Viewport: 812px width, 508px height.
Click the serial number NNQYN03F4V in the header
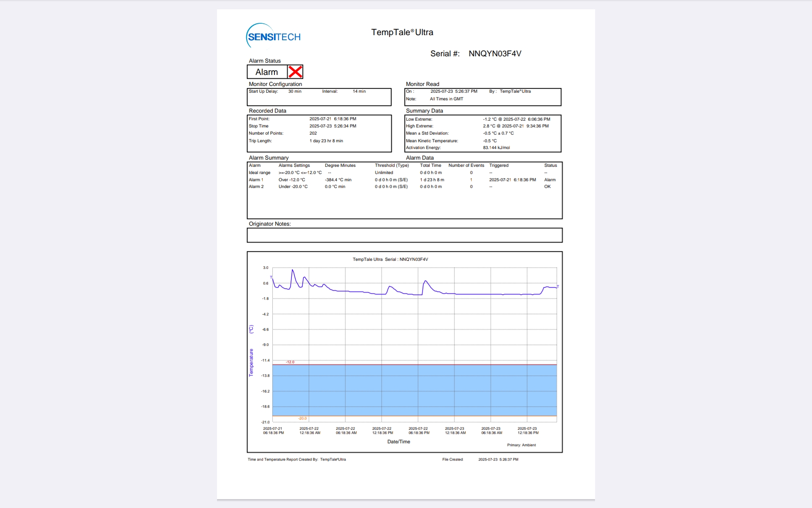pos(495,54)
